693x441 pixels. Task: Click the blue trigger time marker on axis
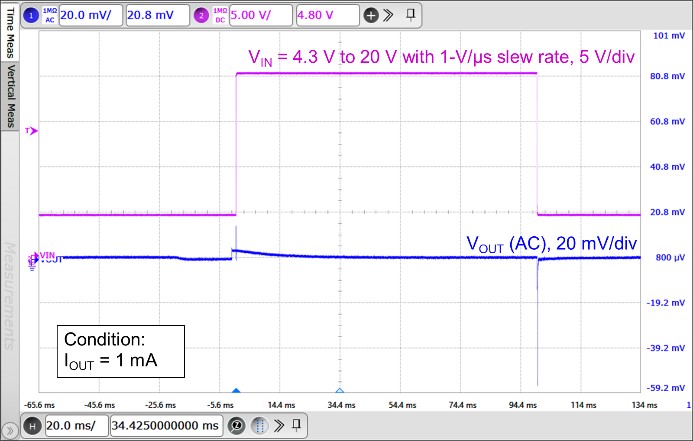[236, 391]
